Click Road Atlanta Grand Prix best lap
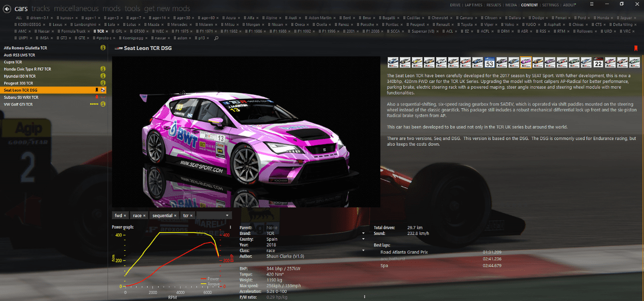This screenshot has width=644, height=301. 404,252
